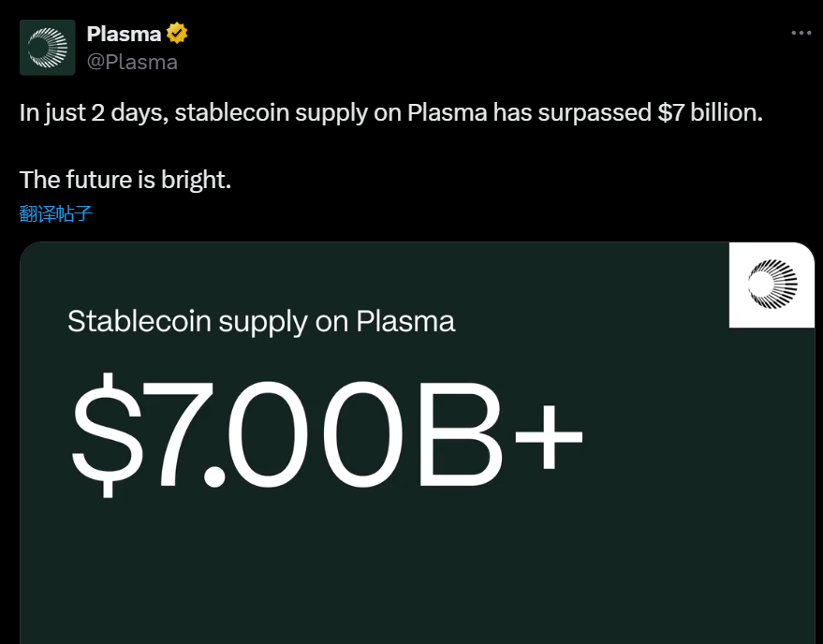
Task: Click "The future is bright." line
Action: 125,179
